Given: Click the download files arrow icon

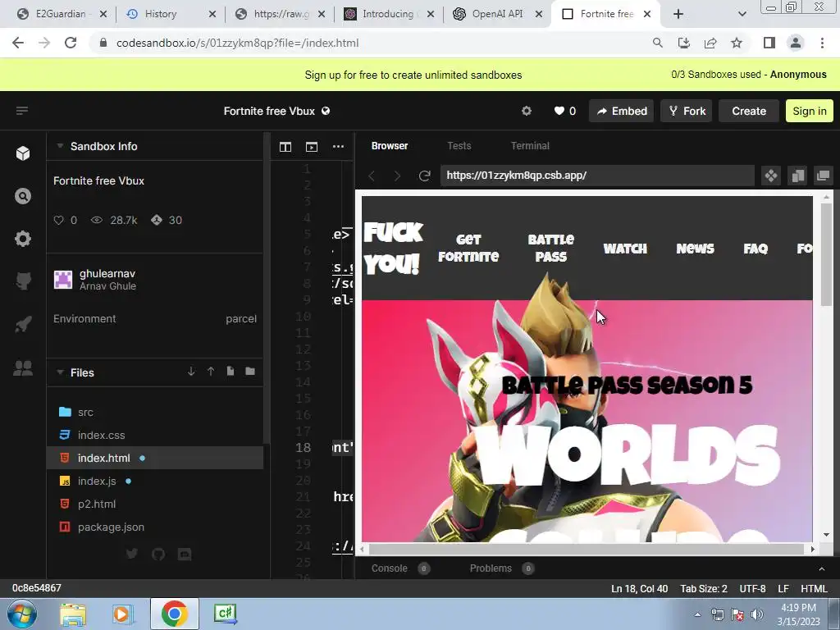Looking at the screenshot, I should 191,372.
